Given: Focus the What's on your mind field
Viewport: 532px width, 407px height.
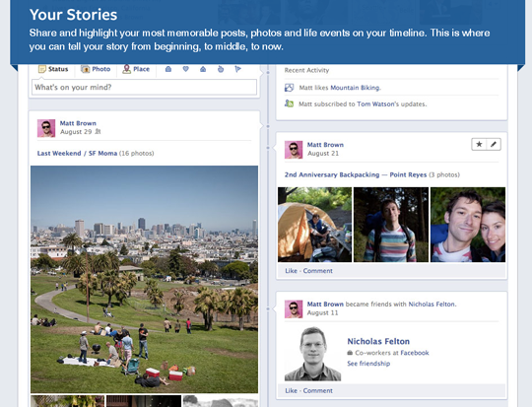Looking at the screenshot, I should coord(144,88).
